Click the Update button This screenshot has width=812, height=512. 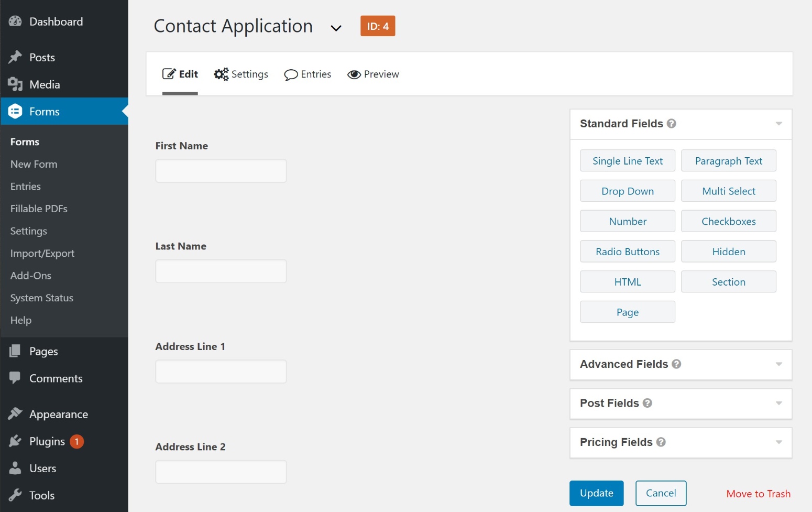tap(596, 493)
